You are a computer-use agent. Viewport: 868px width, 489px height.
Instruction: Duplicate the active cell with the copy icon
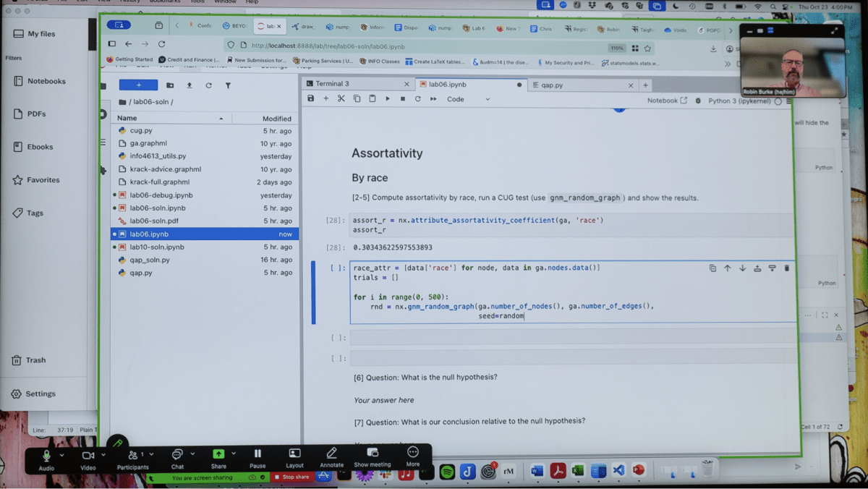tap(712, 268)
